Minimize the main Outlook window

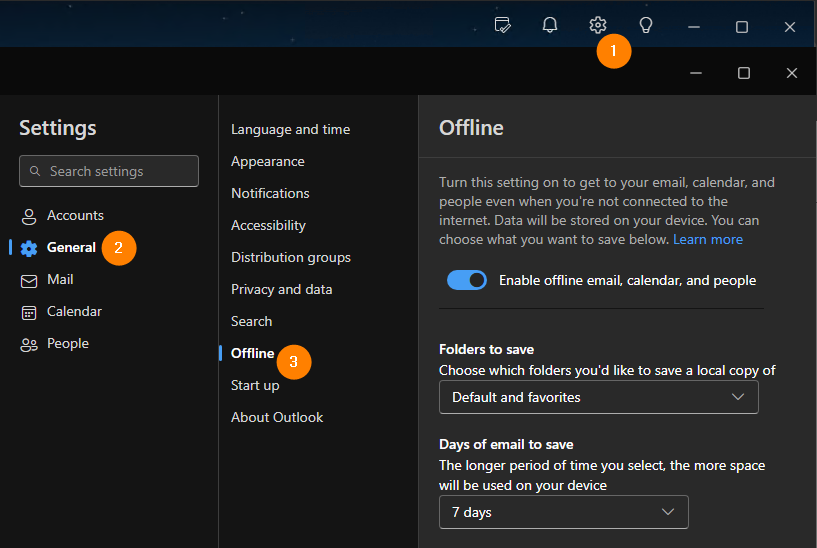694,27
